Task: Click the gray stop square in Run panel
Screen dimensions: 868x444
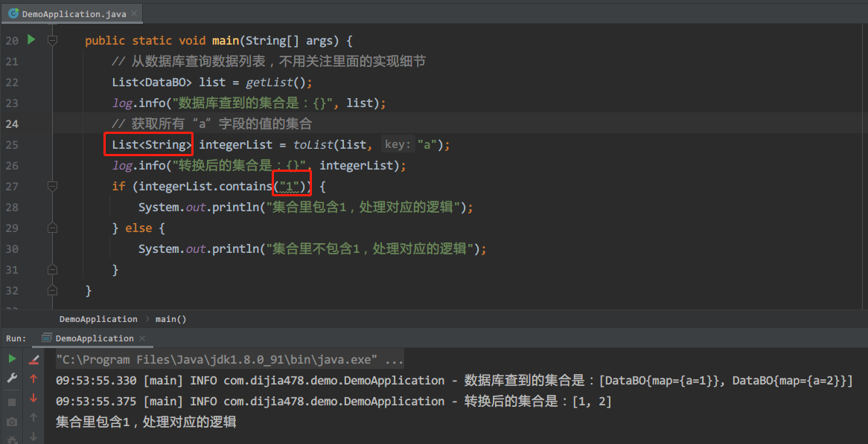Action: point(12,402)
